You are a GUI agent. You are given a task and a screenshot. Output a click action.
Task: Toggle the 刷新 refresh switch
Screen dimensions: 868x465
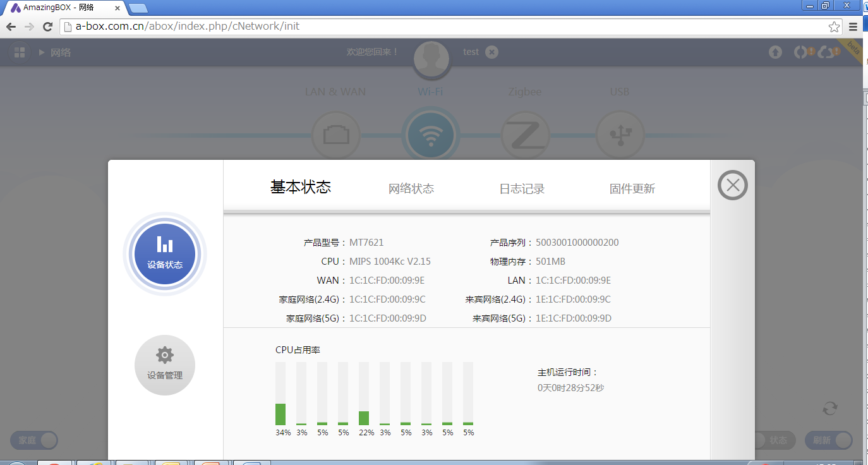(828, 440)
